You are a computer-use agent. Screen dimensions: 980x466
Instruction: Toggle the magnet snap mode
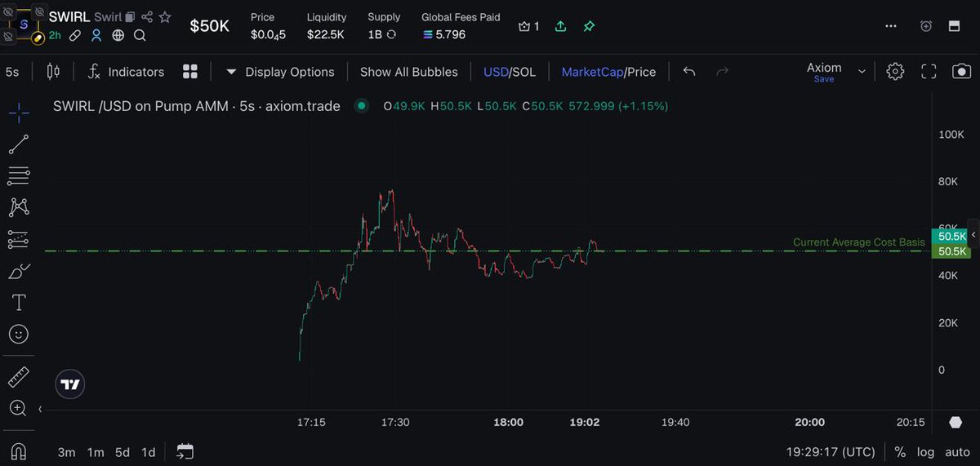[x=19, y=450]
